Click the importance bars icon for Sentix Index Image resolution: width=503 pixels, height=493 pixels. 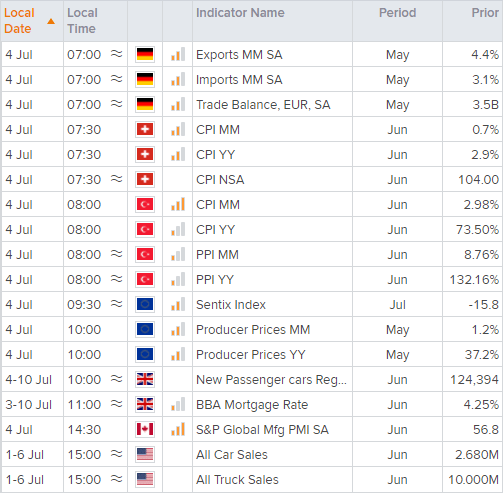178,304
